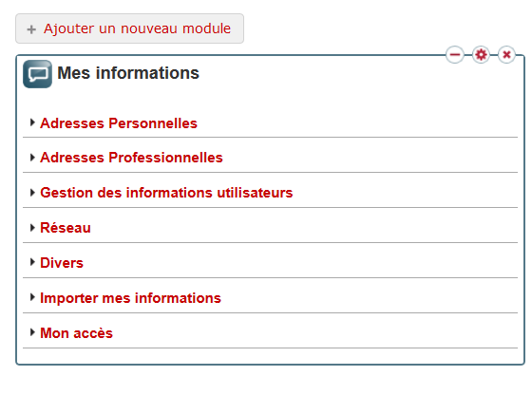Expand Gestion des informations utilisateurs arrow
Image resolution: width=532 pixels, height=395 pixels.
[x=32, y=193]
